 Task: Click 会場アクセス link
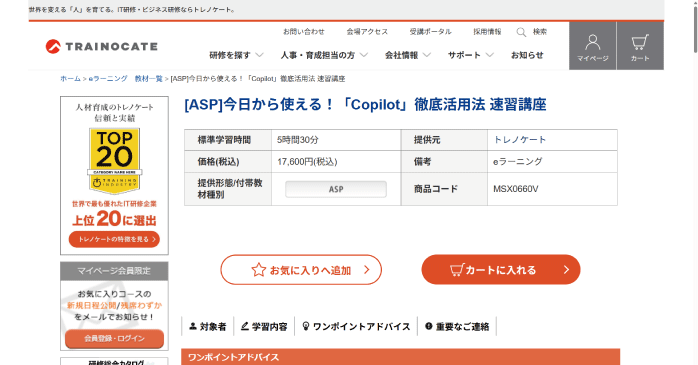coord(367,32)
